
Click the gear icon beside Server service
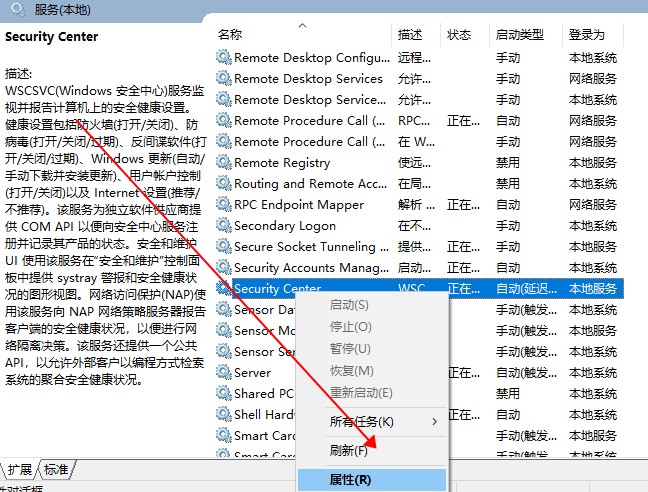pos(223,372)
